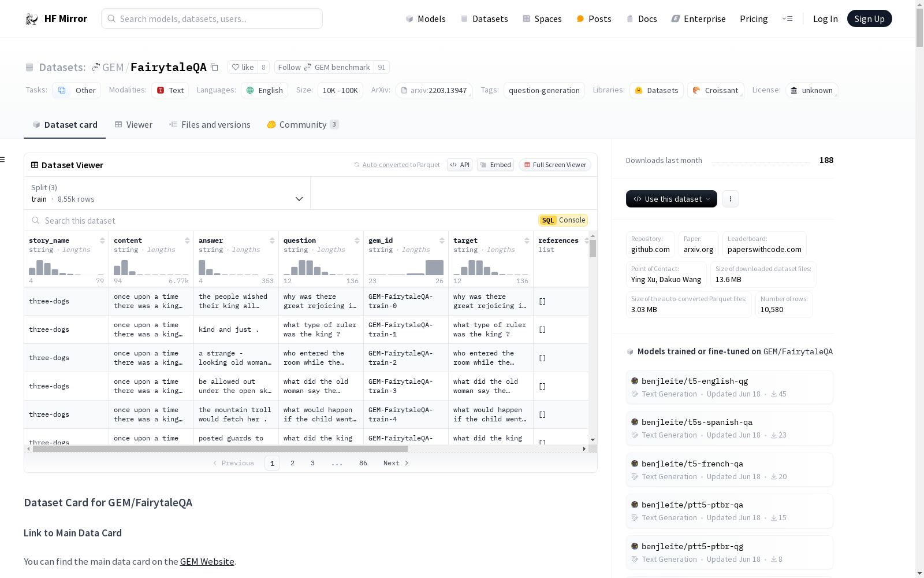
Task: Open the Docs navigation item
Action: tap(642, 18)
